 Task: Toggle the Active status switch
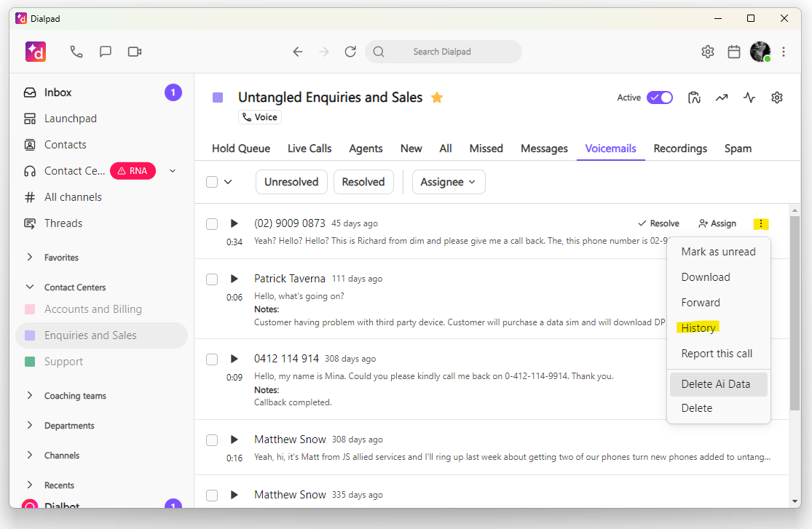pyautogui.click(x=660, y=98)
